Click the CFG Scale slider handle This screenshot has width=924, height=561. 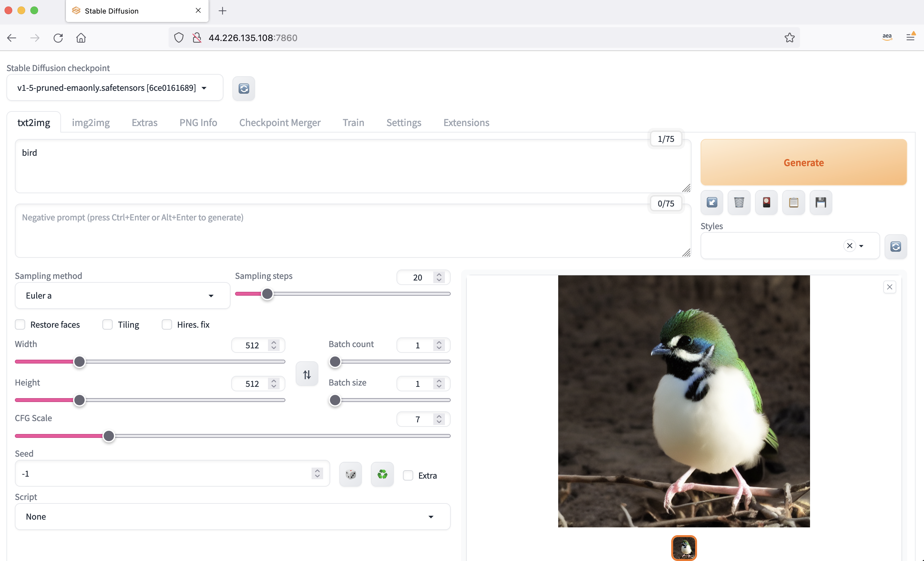109,436
